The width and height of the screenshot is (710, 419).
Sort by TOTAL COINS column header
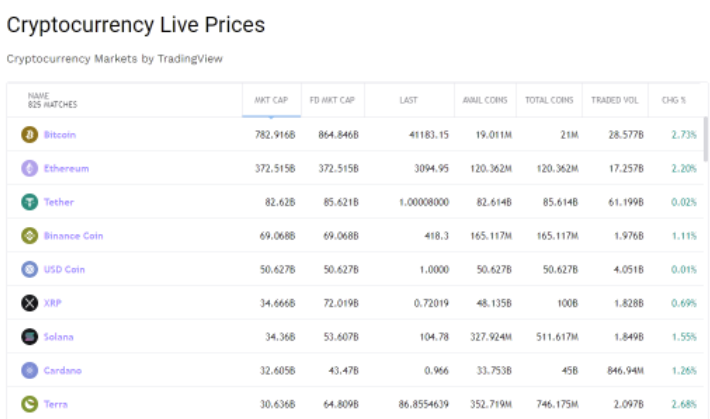(549, 100)
